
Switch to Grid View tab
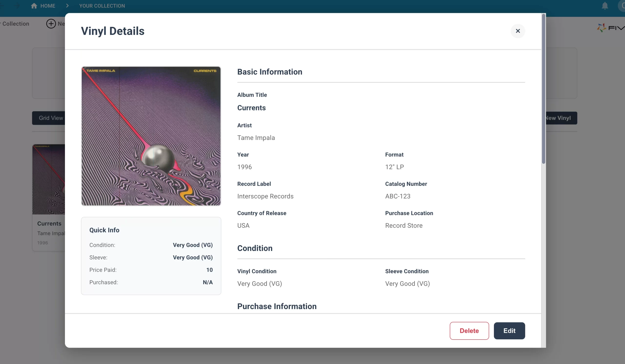tap(51, 118)
